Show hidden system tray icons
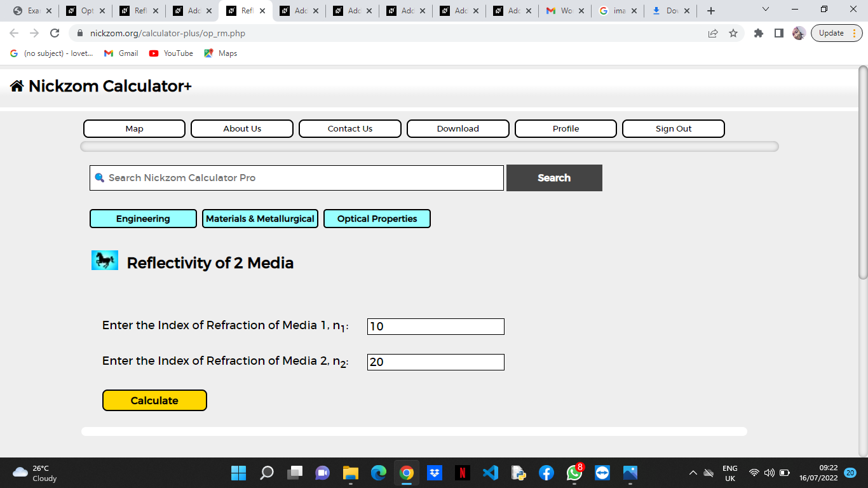868x488 pixels. (693, 473)
